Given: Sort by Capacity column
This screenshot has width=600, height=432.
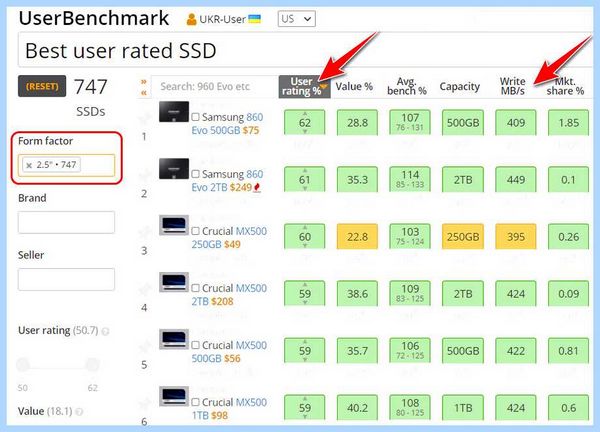Looking at the screenshot, I should click(x=460, y=87).
